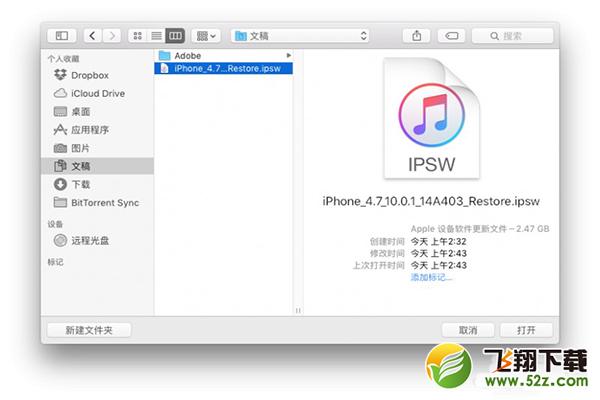Screen dimensions: 600x400
Task: Open the 文稿 location popup menu
Action: coord(300,36)
